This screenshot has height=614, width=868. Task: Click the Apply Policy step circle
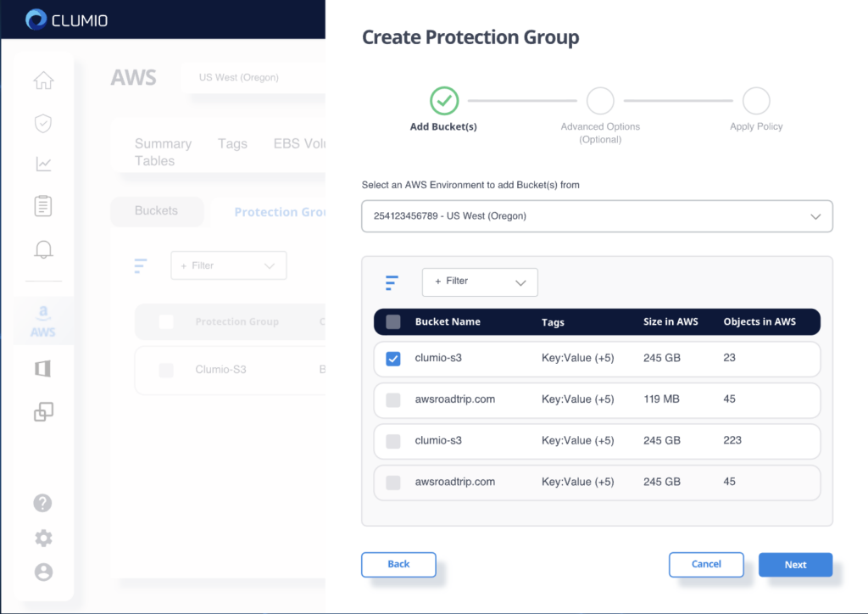756,101
